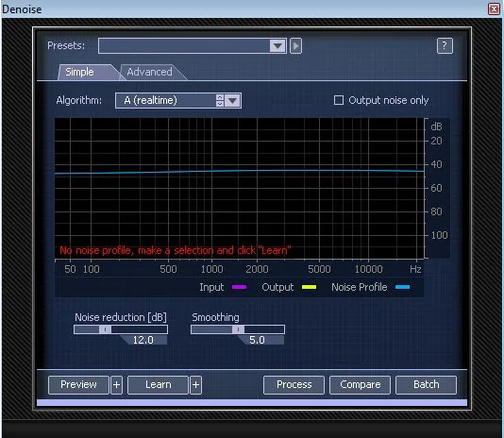Click the Smoothing slider handle

pyautogui.click(x=238, y=329)
